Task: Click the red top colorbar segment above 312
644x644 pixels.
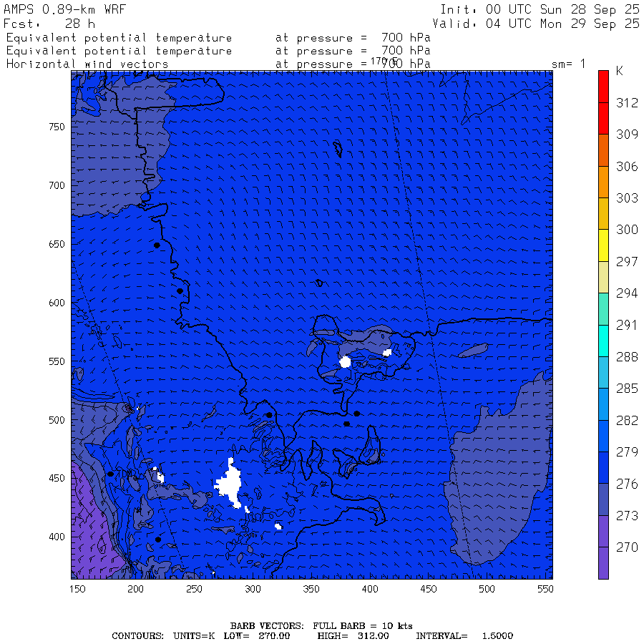Action: point(603,87)
